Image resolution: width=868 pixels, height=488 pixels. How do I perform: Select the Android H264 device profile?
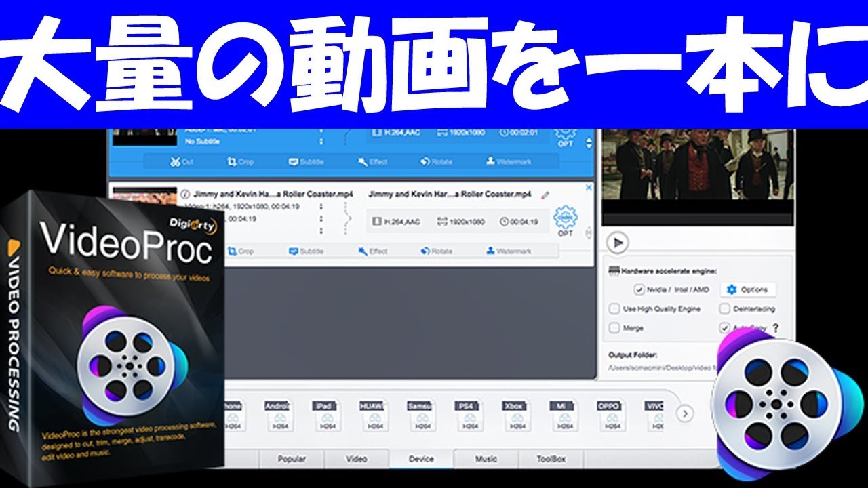click(x=279, y=416)
